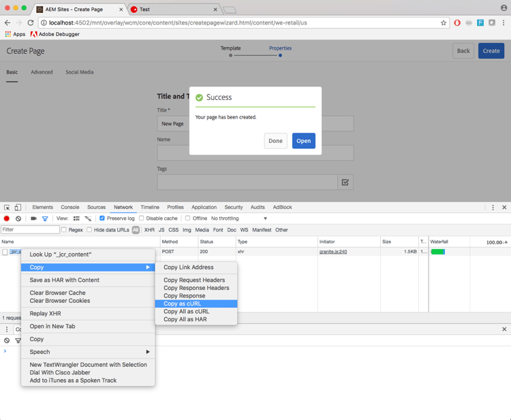Reload the page with refresh icon
Screen dimensions: 511x420
(31, 22)
